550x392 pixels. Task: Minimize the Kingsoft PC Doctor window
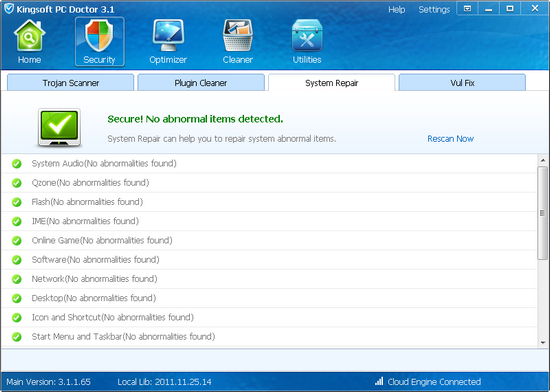point(488,8)
